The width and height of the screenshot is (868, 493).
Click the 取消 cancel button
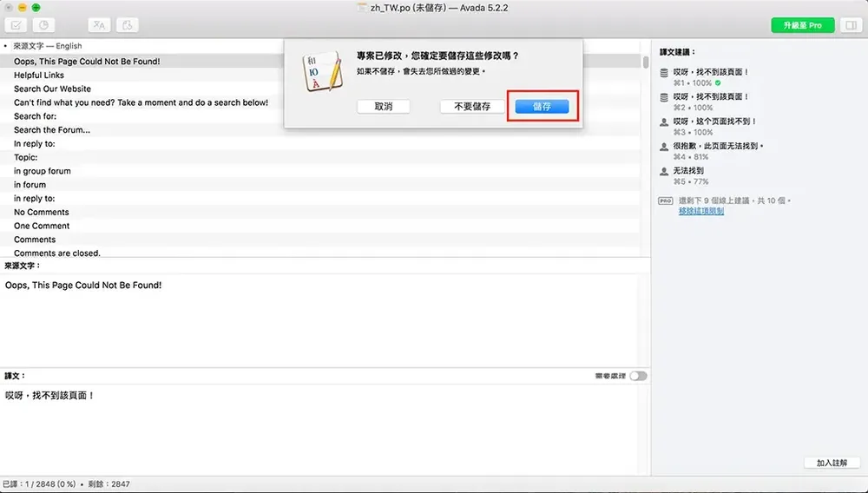(384, 106)
